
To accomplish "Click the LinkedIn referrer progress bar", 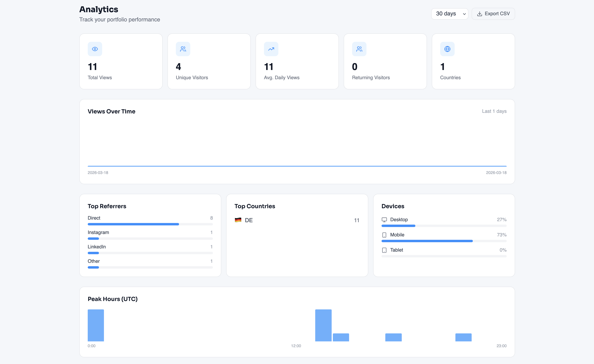I will pos(150,253).
